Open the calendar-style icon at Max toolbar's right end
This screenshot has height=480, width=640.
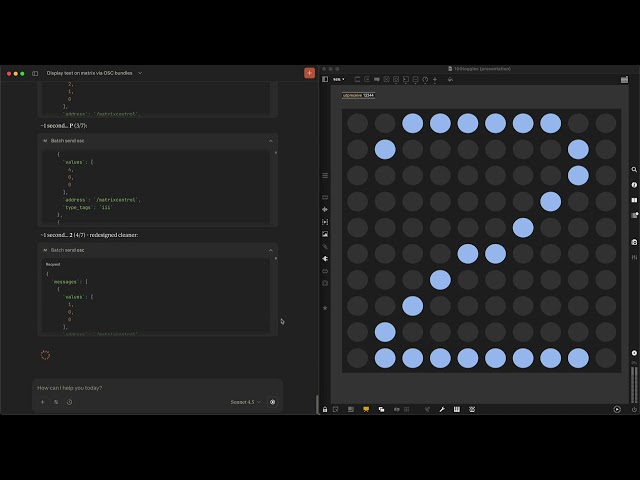pyautogui.click(x=624, y=80)
